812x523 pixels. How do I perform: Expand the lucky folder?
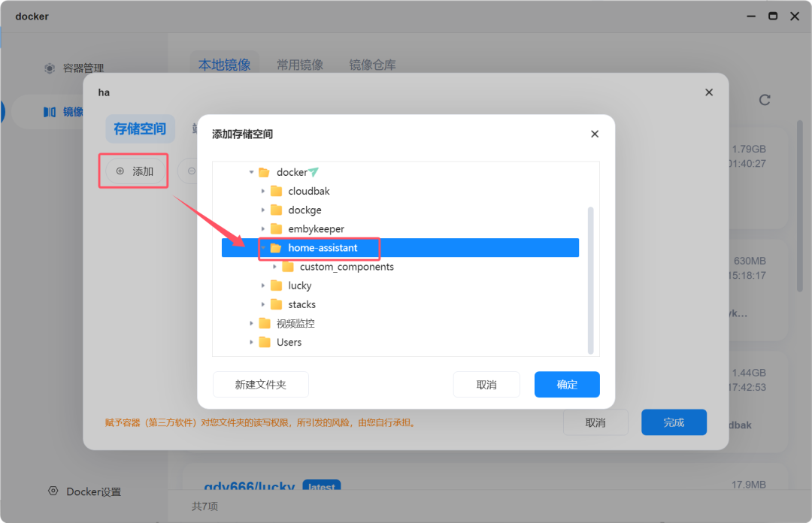(263, 286)
